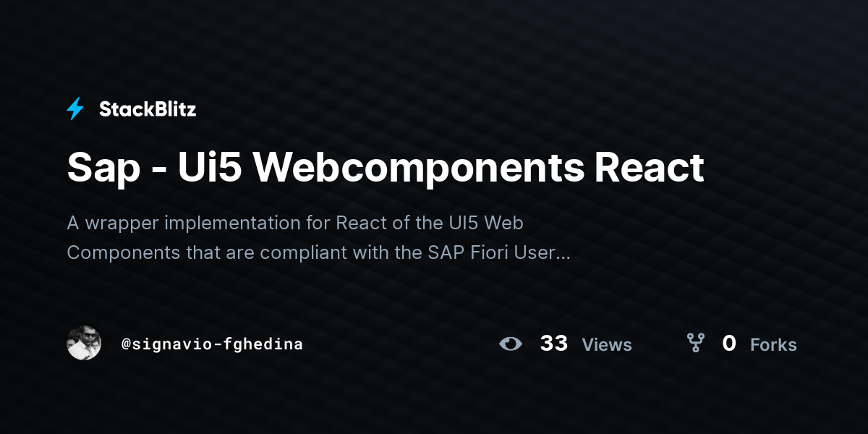Open the signavio-fghedina profile avatar
This screenshot has width=868, height=434.
point(84,343)
